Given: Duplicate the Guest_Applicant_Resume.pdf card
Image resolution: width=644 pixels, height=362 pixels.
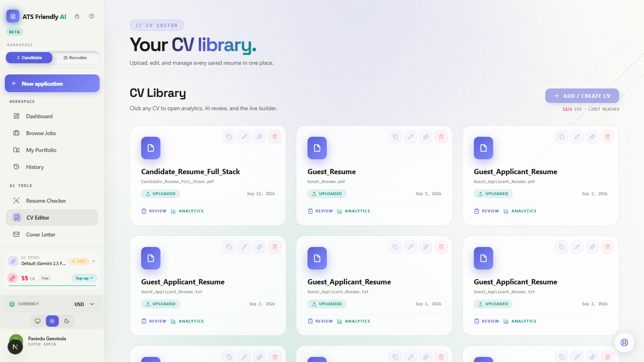Looking at the screenshot, I should click(561, 137).
